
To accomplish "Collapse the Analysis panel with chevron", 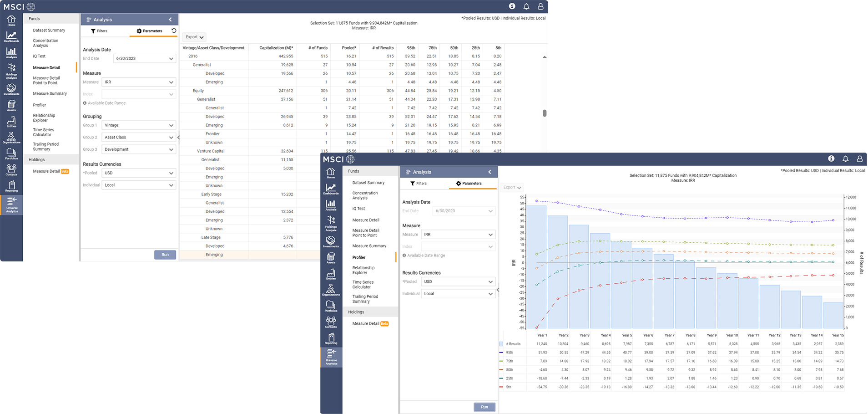I will [x=171, y=20].
